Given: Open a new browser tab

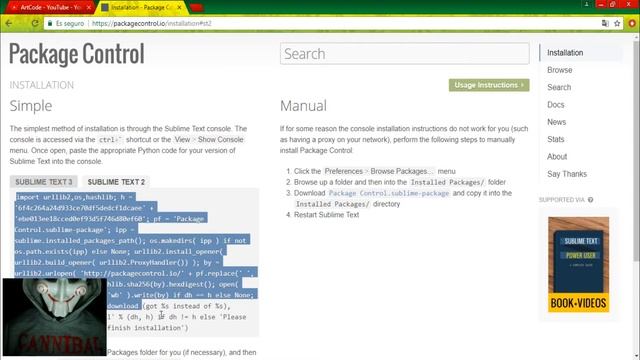Looking at the screenshot, I should 197,7.
